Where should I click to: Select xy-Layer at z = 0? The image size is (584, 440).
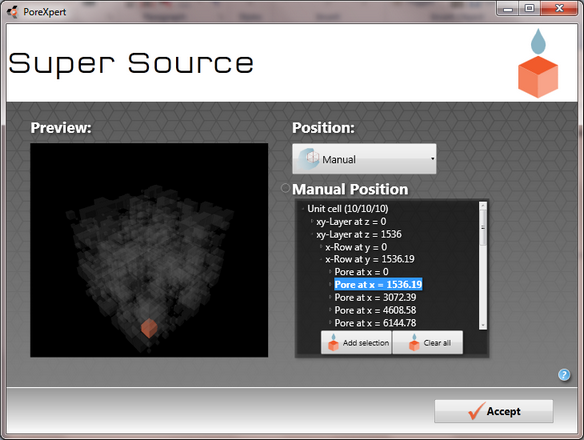(x=351, y=222)
